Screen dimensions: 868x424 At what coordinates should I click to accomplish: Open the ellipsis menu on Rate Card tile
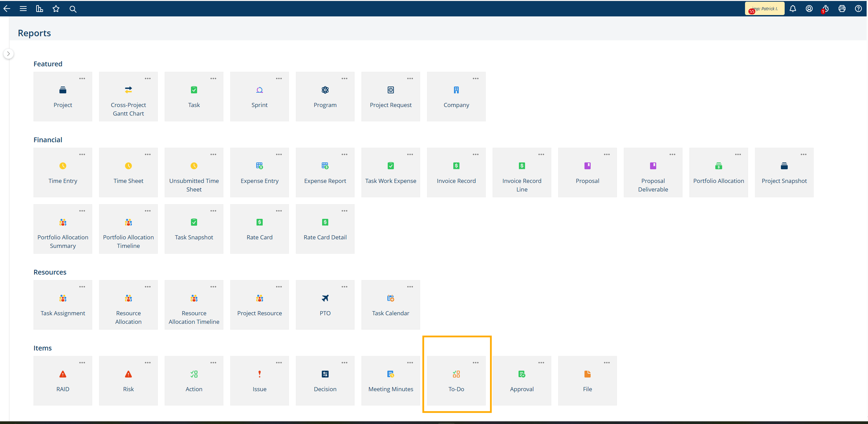[x=279, y=211]
